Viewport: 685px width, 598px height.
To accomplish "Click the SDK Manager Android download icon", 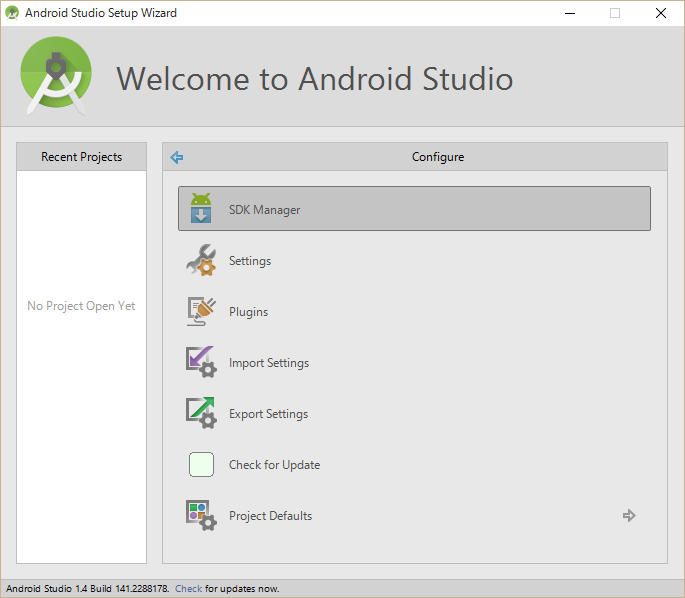I will (201, 208).
